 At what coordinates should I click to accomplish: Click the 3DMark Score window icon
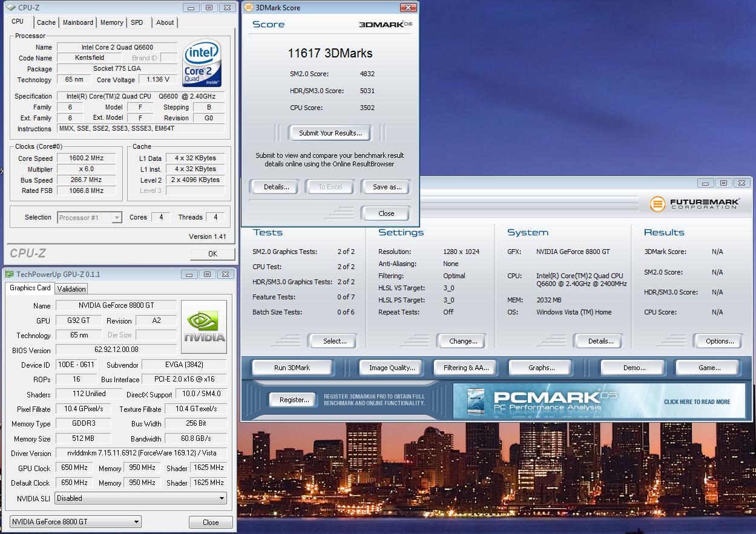pyautogui.click(x=248, y=8)
